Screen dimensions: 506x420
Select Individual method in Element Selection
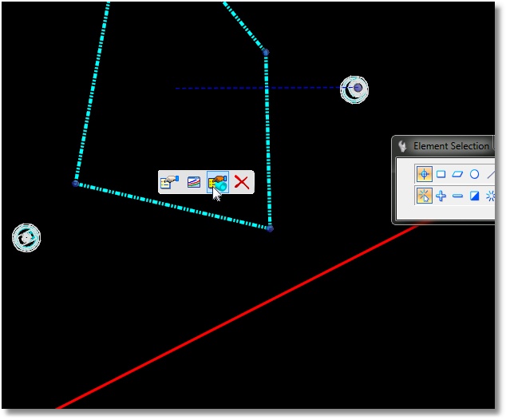point(424,174)
